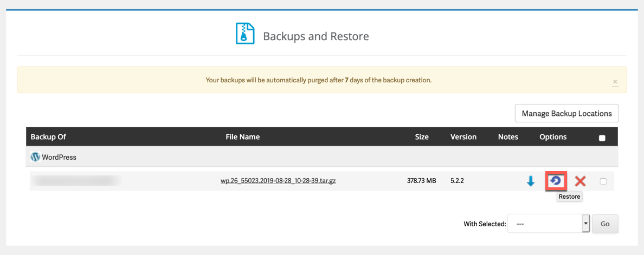Click the Size column header
Viewport: 644px width, 255px height.
(x=422, y=137)
